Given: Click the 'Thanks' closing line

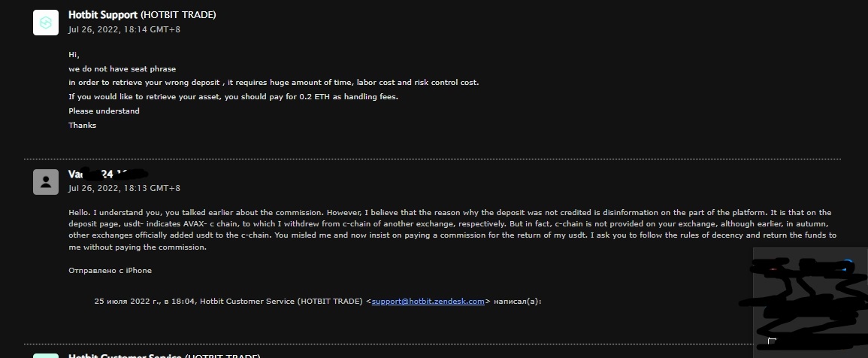Looking at the screenshot, I should click(83, 126).
